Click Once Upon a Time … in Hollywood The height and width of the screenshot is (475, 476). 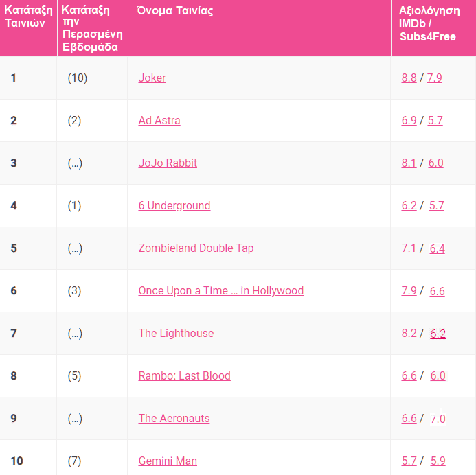tap(220, 290)
